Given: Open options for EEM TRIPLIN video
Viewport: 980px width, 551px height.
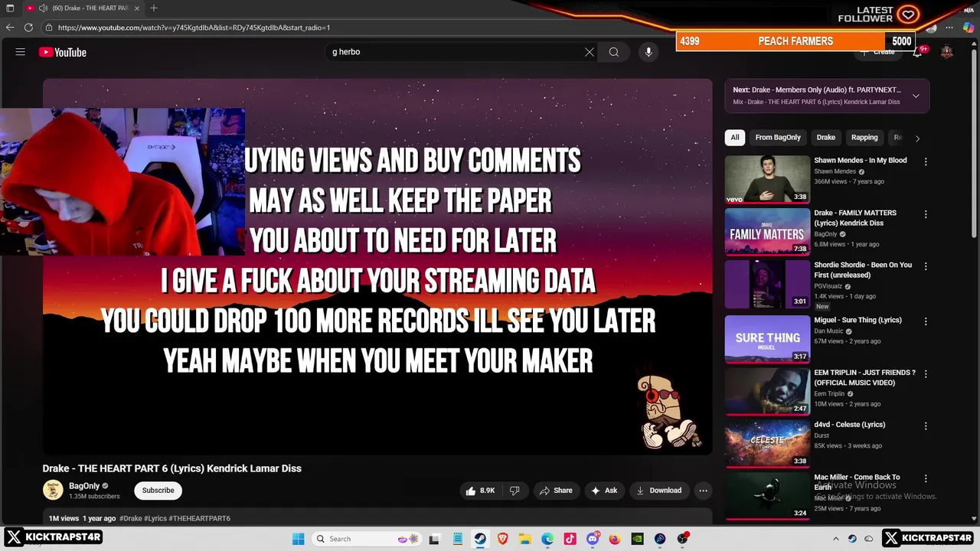Looking at the screenshot, I should click(x=926, y=374).
